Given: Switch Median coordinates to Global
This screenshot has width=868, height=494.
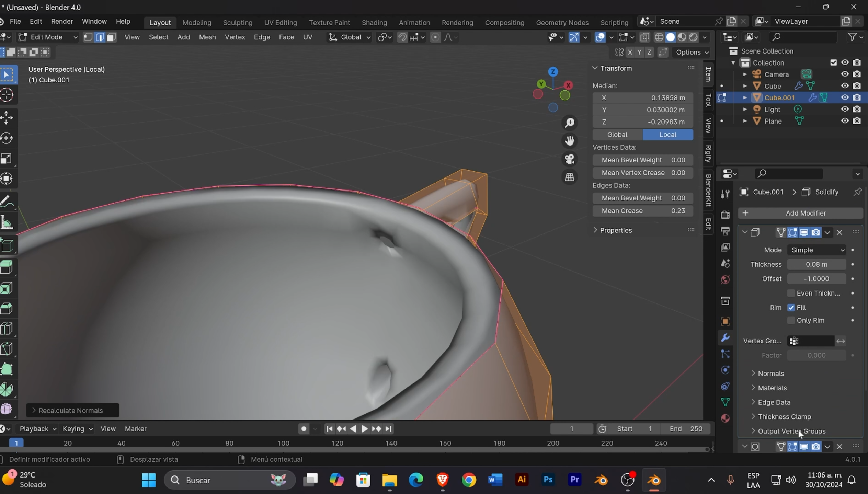Looking at the screenshot, I should 617,135.
